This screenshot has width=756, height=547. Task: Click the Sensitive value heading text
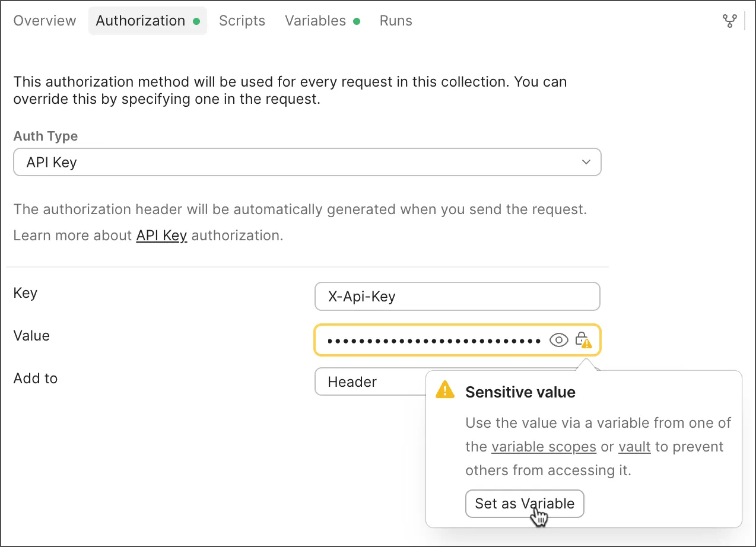click(520, 392)
